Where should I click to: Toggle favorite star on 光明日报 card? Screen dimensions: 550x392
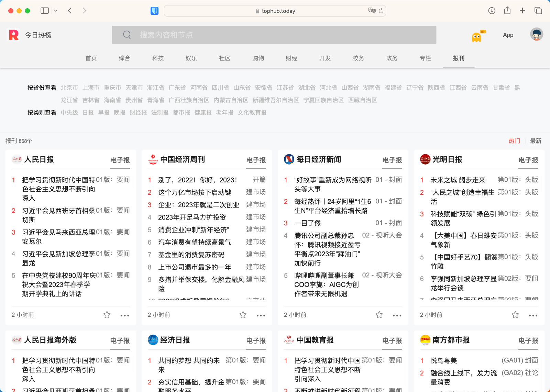[x=515, y=315]
